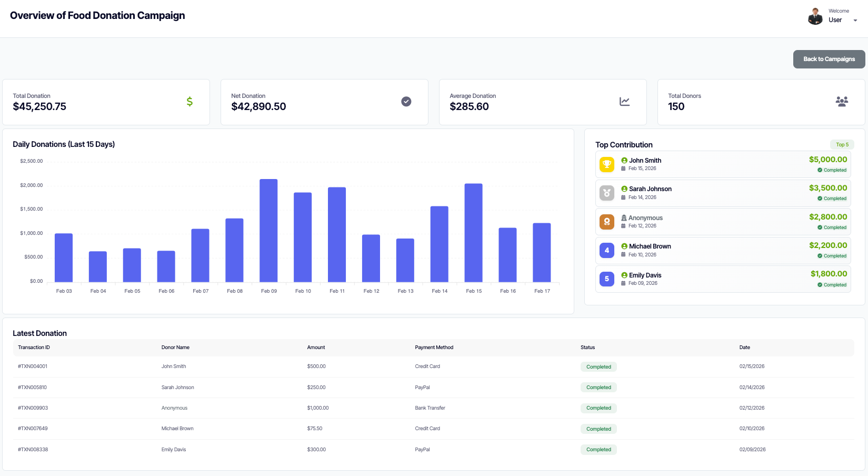This screenshot has width=868, height=476.
Task: Click the Completed badge on transaction #TXN005810
Action: [598, 387]
